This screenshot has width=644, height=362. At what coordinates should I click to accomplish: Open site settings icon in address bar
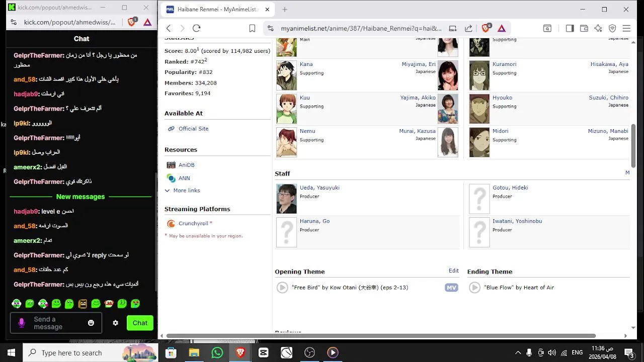271,29
